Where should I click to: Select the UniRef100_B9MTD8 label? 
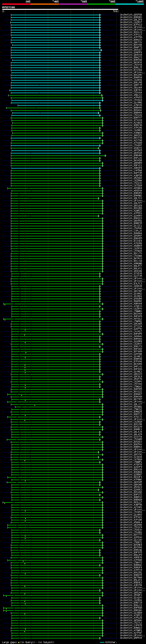pos(131,60)
